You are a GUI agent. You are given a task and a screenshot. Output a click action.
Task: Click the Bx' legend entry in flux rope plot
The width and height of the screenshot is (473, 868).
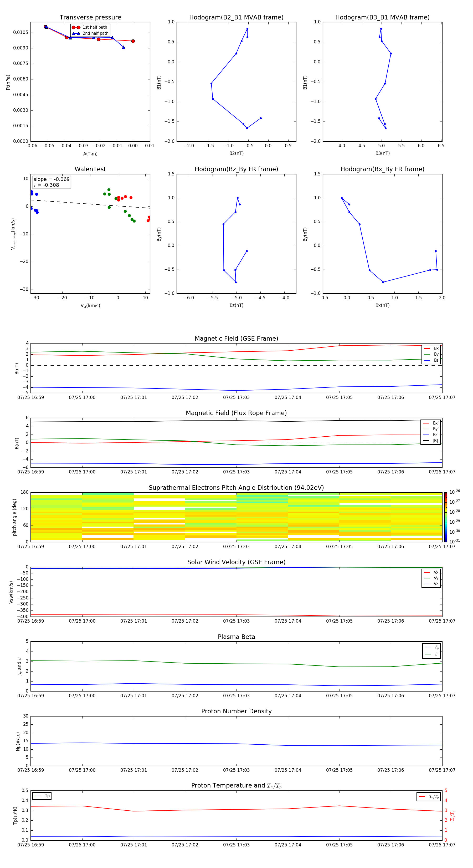431,423
